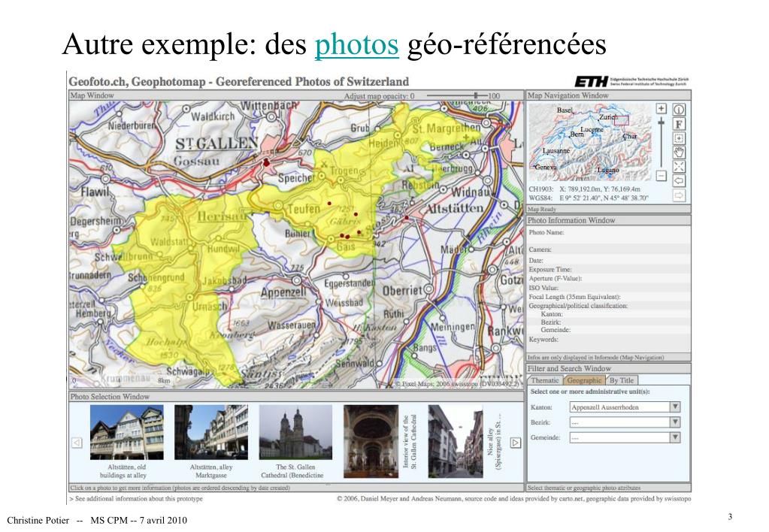The width and height of the screenshot is (769, 532).
Task: Switch to the Geographic tab
Action: tap(584, 380)
